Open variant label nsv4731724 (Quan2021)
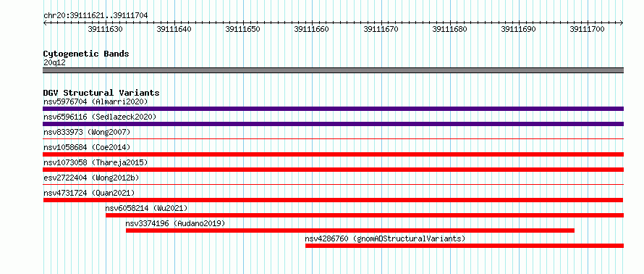Viewport: 644px width, 274px height. 89,193
